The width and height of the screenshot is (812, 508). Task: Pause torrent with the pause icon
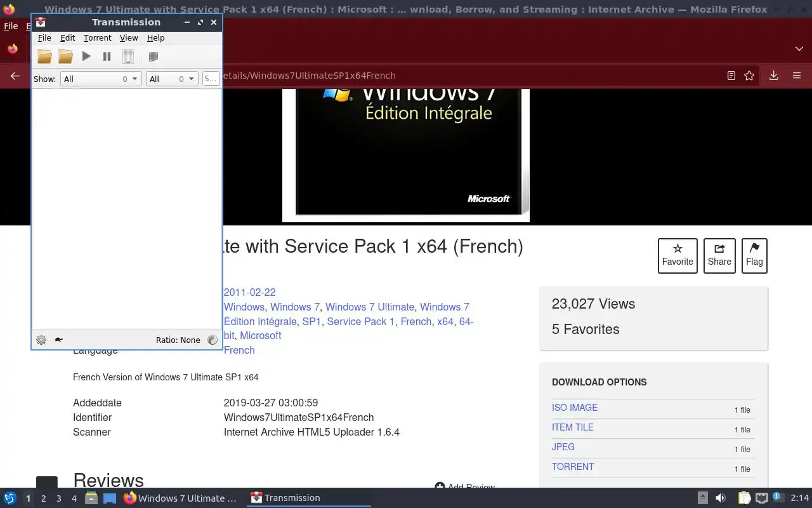pos(107,57)
